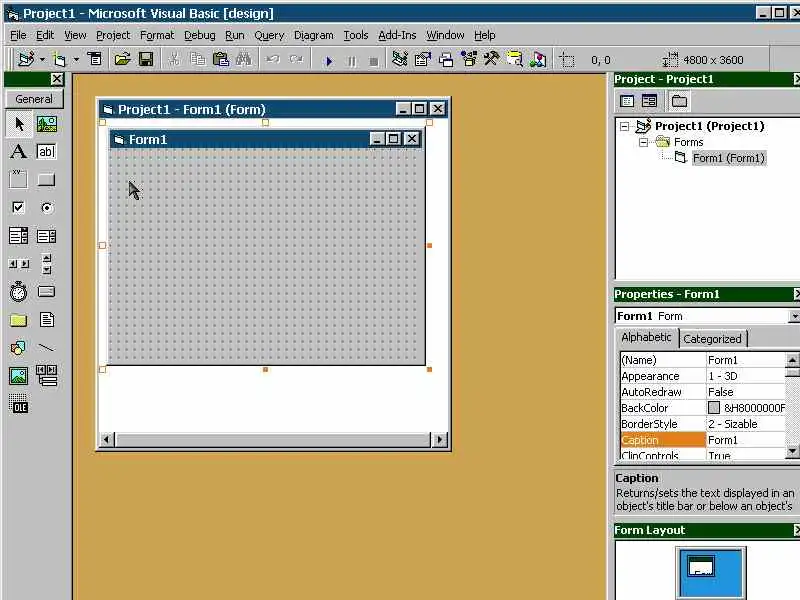This screenshot has height=600, width=800.
Task: Select the DirListBox folder control tool
Action: click(19, 320)
